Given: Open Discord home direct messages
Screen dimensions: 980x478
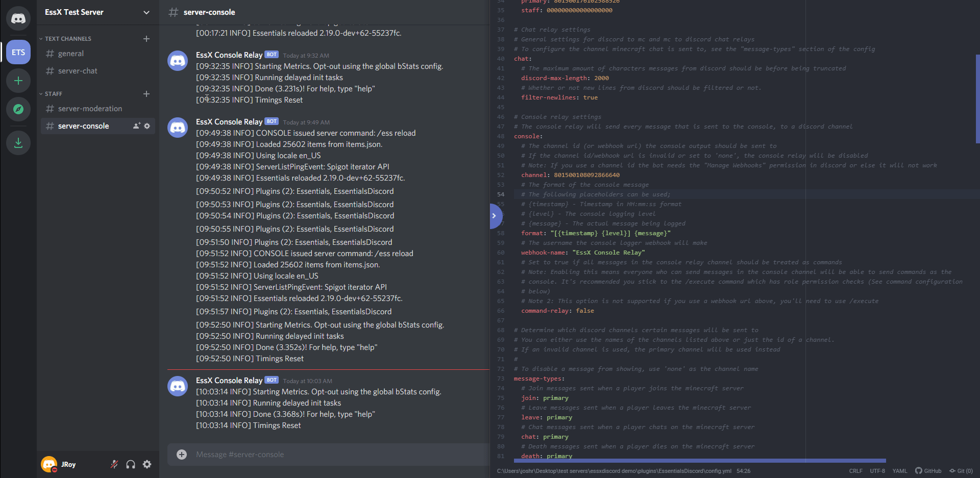Looking at the screenshot, I should [x=18, y=19].
